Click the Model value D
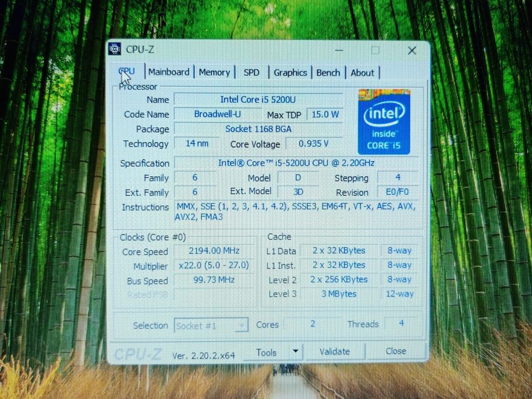The width and height of the screenshot is (532, 399). coord(298,178)
